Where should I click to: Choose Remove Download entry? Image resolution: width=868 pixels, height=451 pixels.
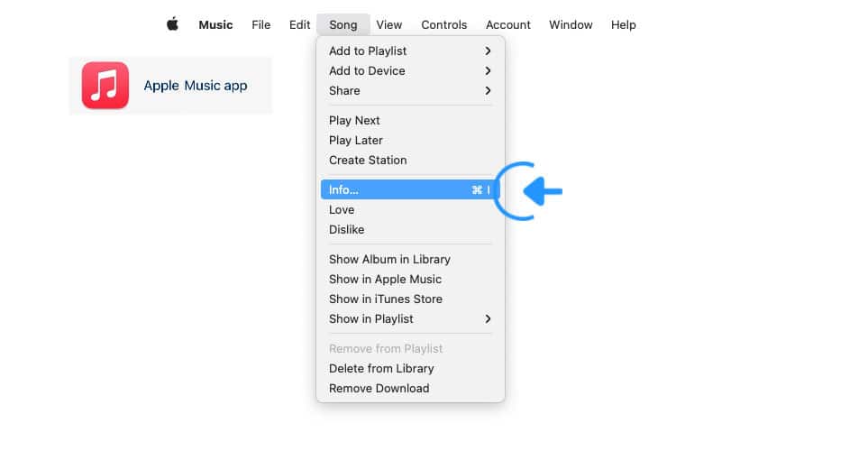(x=410, y=389)
